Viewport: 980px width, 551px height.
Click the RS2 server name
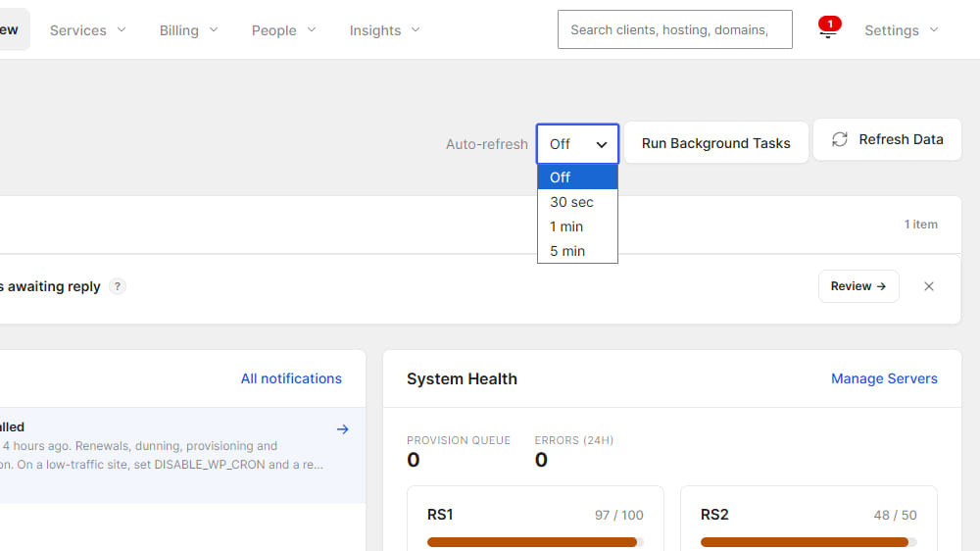click(714, 515)
